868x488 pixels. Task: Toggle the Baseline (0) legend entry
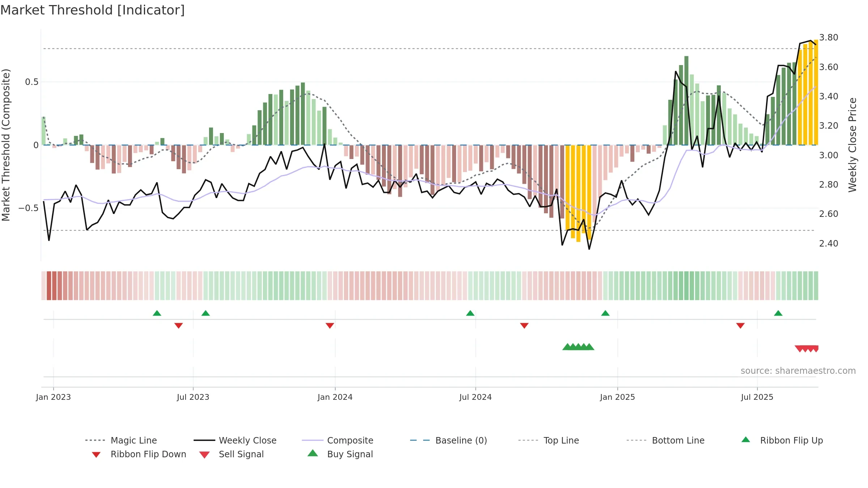pos(448,440)
